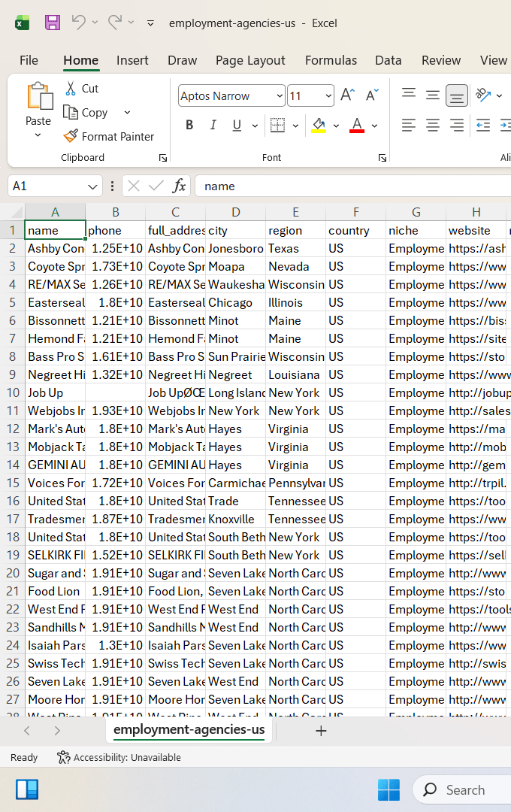The width and height of the screenshot is (511, 812).
Task: Expand Fill Color palette arrow
Action: (336, 126)
